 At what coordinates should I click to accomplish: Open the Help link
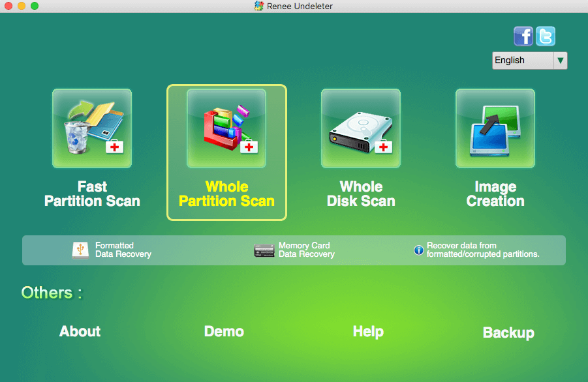[x=368, y=332]
